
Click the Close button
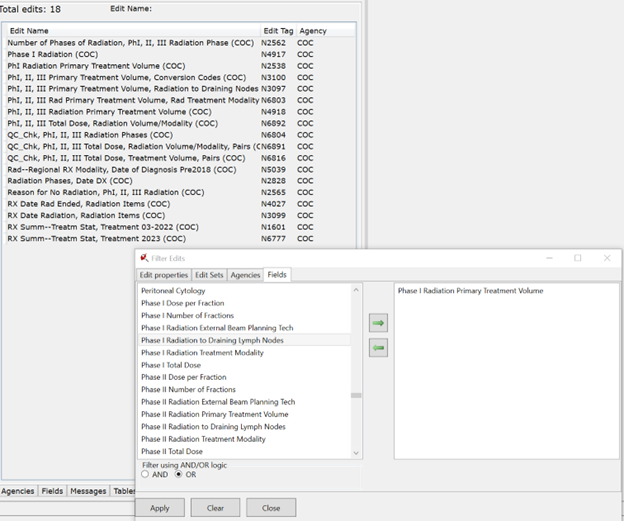(271, 508)
